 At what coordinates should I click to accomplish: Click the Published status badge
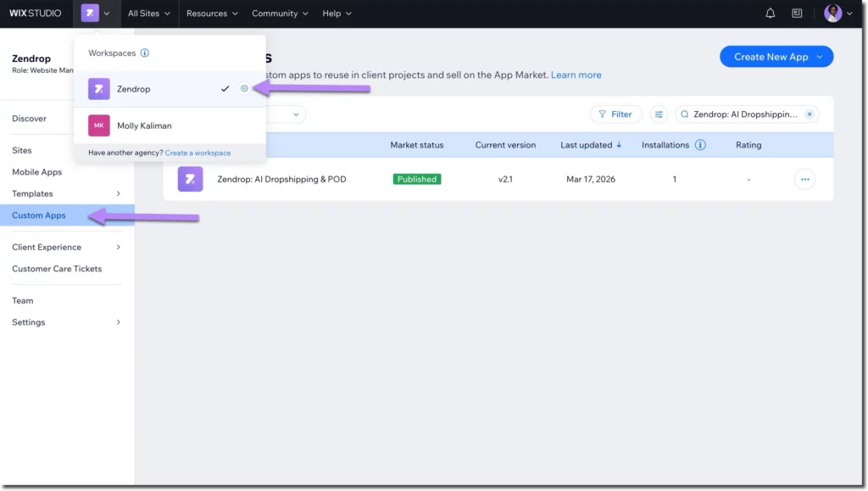pos(417,179)
